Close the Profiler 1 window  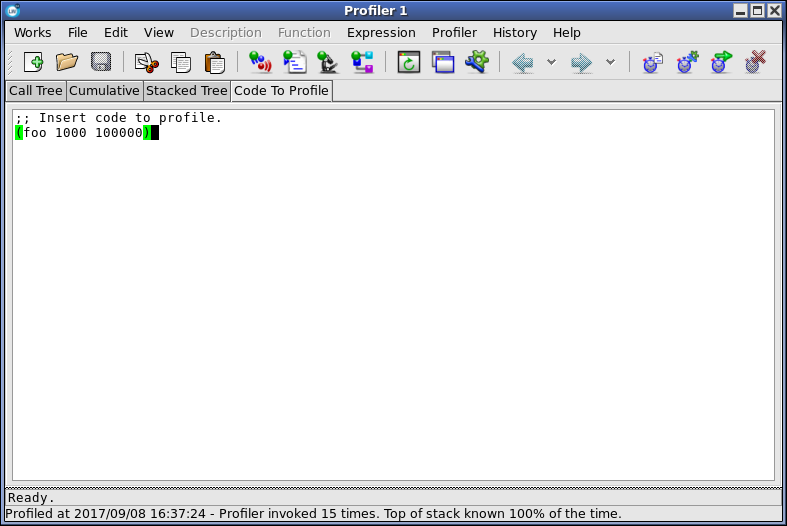pyautogui.click(x=774, y=11)
